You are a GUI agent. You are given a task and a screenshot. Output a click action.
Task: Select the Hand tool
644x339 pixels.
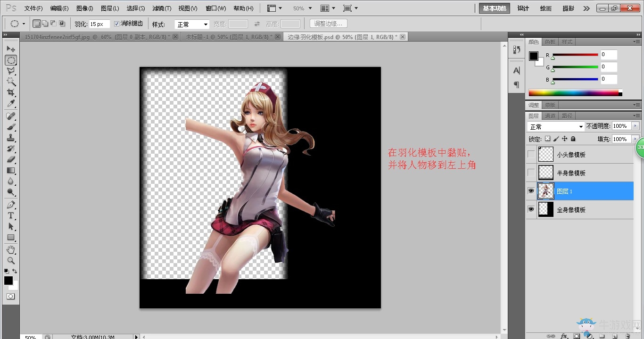[11, 249]
